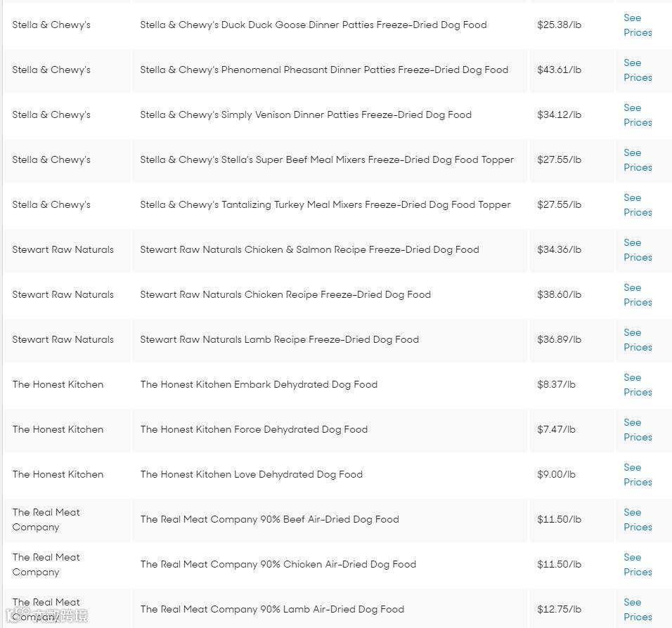Image resolution: width=672 pixels, height=628 pixels.
Task: Click $11.50/lb price in 90% Chicken row
Action: [560, 565]
